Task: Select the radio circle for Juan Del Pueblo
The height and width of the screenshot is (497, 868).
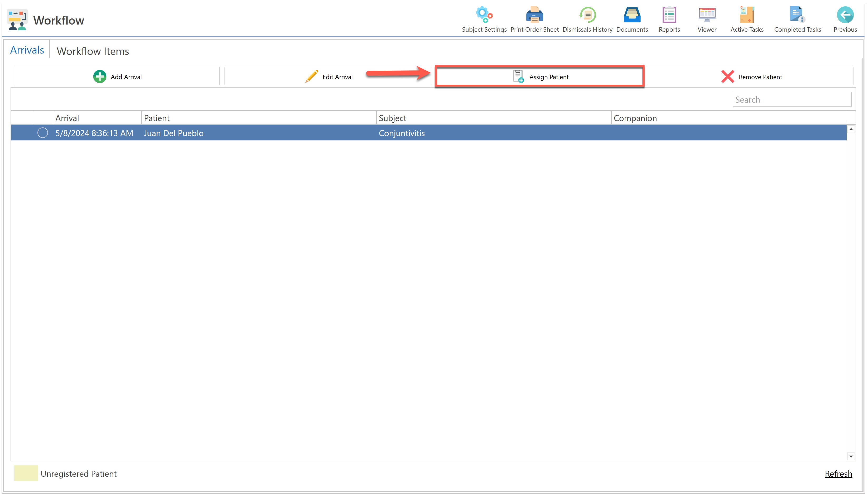Action: (43, 133)
